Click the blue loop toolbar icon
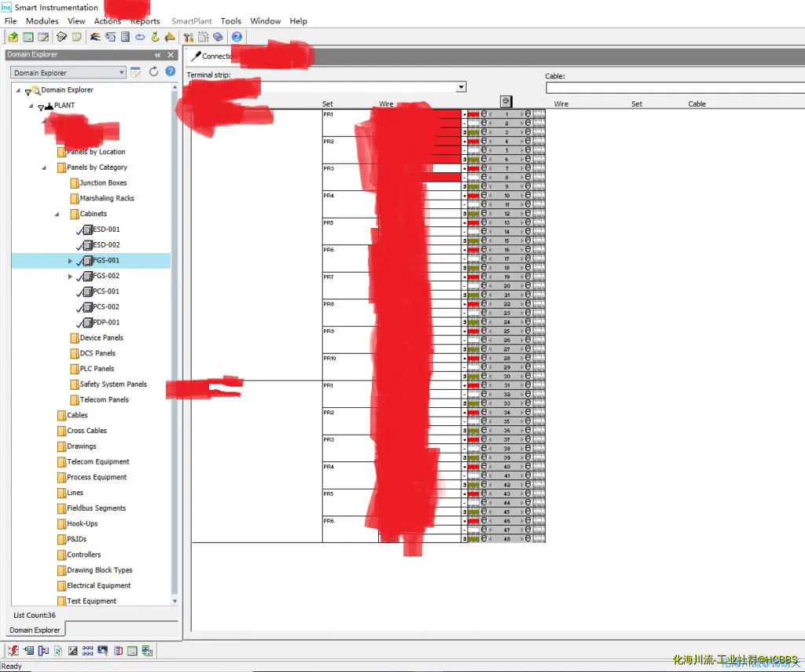Viewport: 805px width, 672px height. [140, 37]
